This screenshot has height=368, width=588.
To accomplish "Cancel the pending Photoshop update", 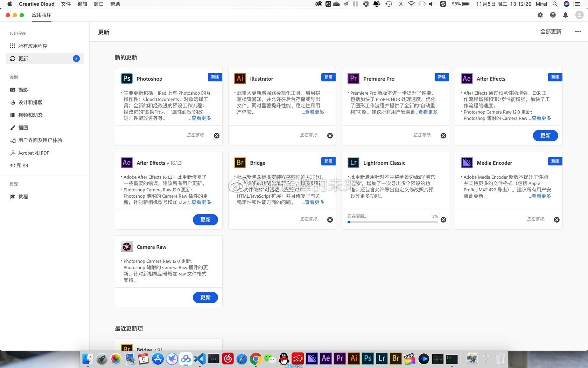I will click(x=217, y=136).
